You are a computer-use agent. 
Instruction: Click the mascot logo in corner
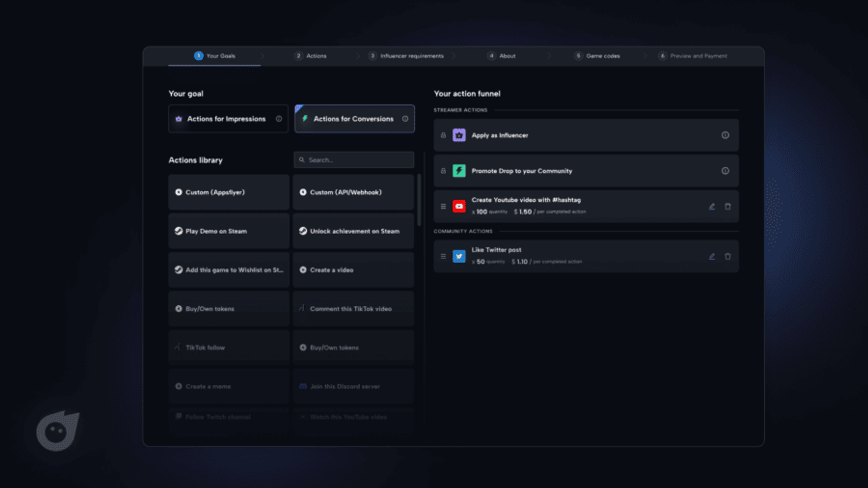(58, 431)
